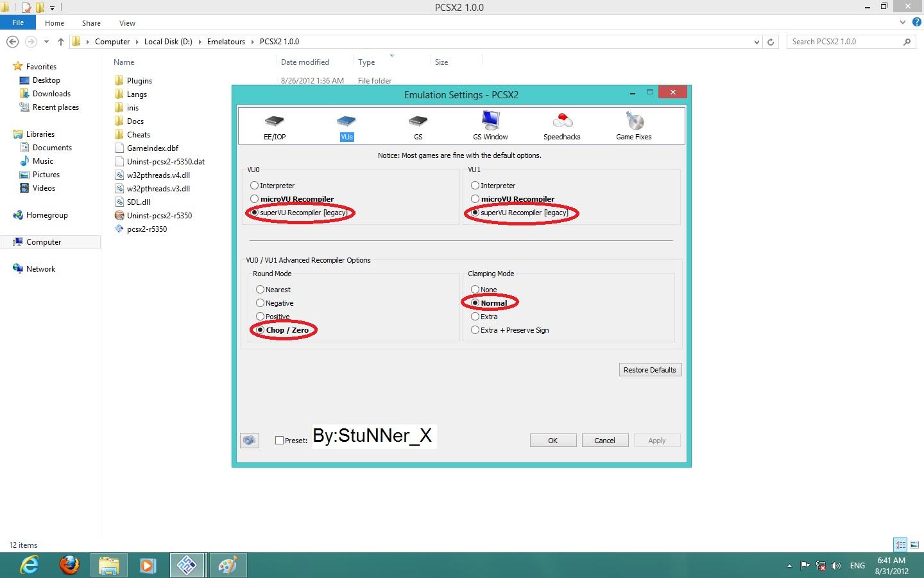Open the Game Fixes tab
924x578 pixels.
point(634,126)
